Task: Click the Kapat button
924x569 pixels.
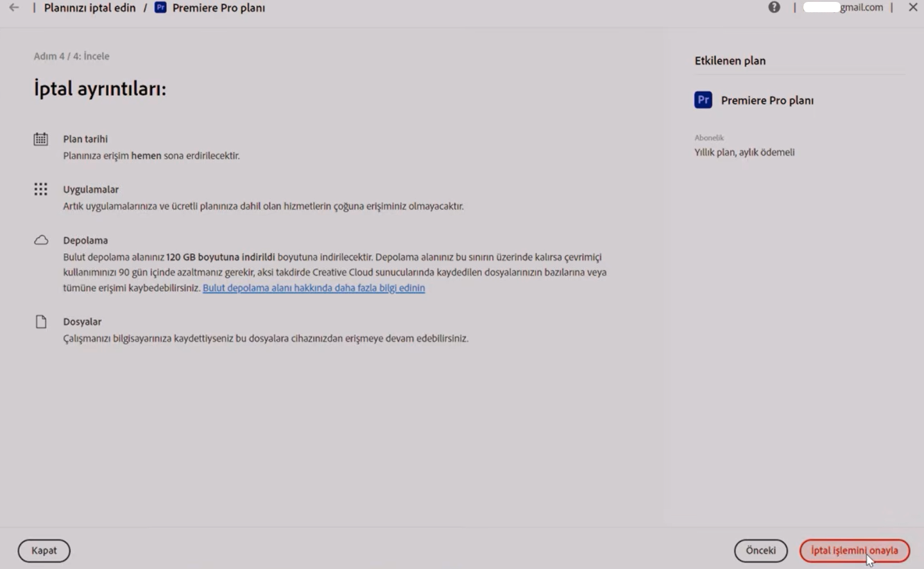Action: (44, 550)
